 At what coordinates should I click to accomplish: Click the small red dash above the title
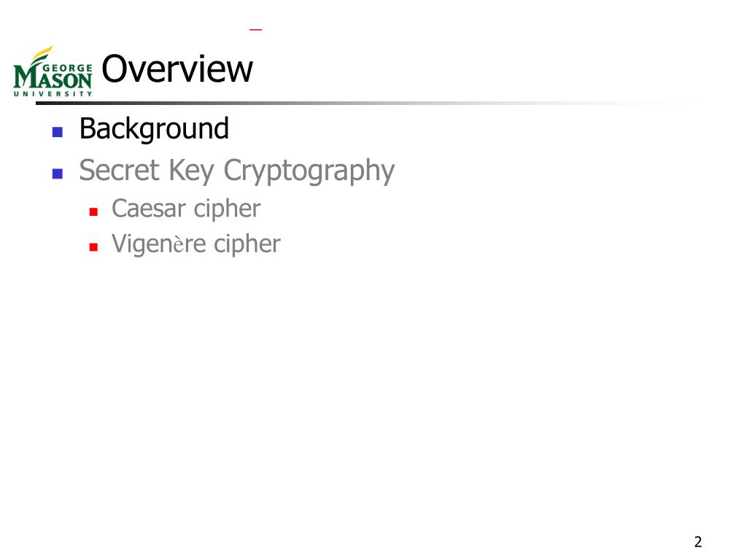tap(255, 29)
